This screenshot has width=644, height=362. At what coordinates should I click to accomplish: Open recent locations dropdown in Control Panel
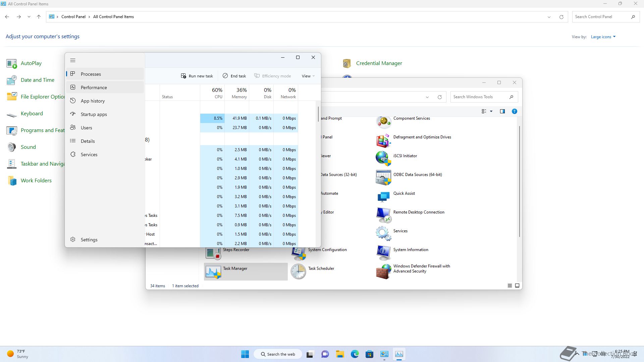click(x=29, y=17)
